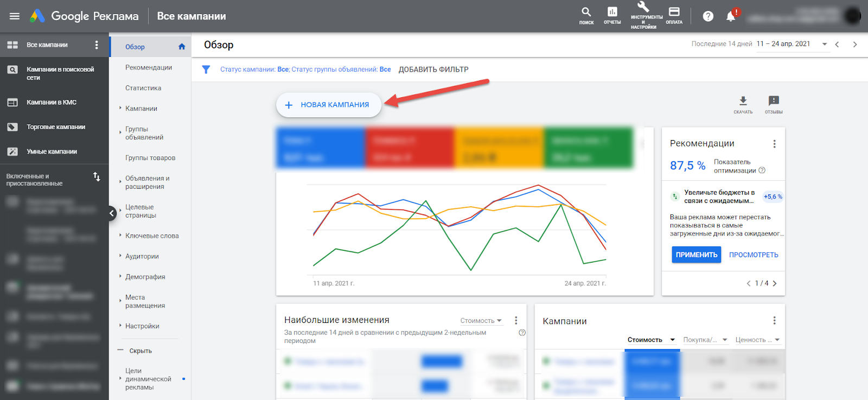The width and height of the screenshot is (868, 400).
Task: Hide extra menu items with Скрыть
Action: pyautogui.click(x=140, y=351)
